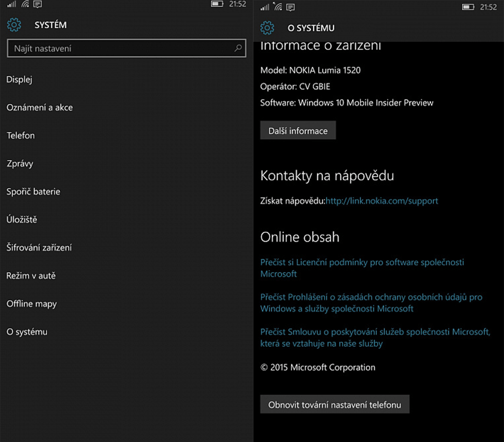The height and width of the screenshot is (442, 504).
Task: Tap the notification message icon on left status bar
Action: coord(38,4)
